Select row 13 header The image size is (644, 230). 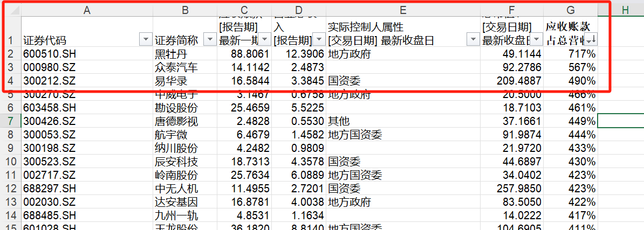[10, 203]
